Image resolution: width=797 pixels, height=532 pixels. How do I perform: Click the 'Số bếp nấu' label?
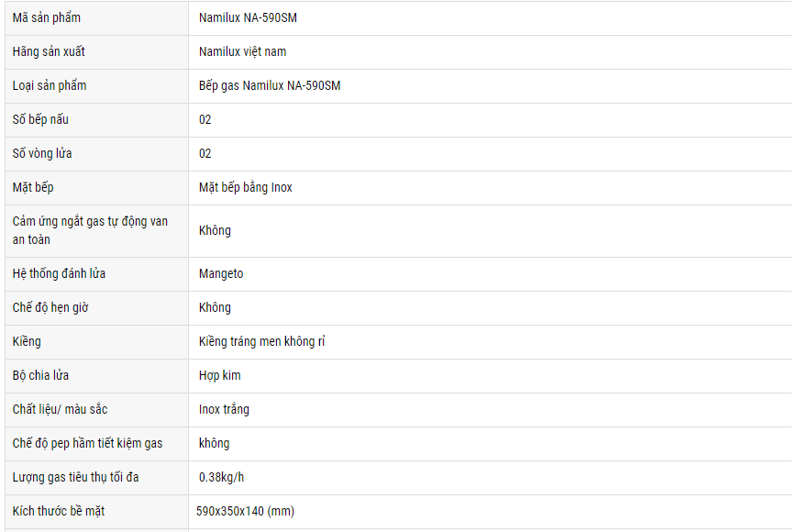[40, 119]
